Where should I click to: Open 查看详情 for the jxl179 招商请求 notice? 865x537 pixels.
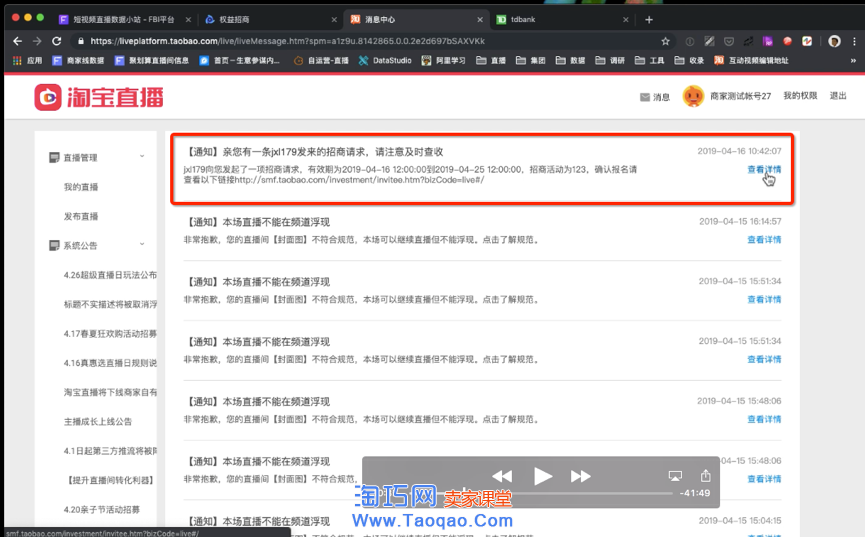[764, 169]
